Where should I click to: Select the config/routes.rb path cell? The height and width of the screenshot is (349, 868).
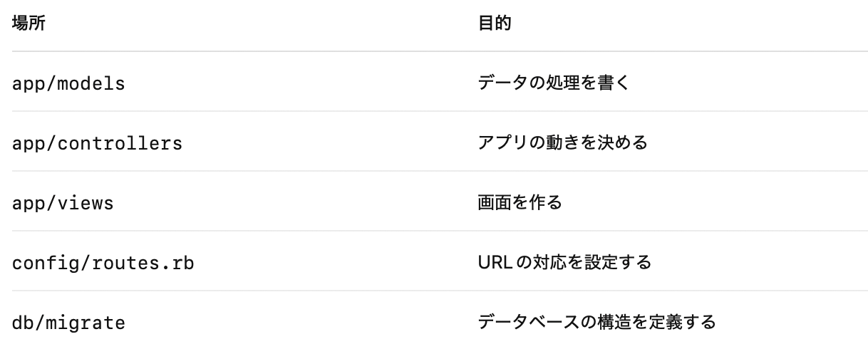coord(104,263)
